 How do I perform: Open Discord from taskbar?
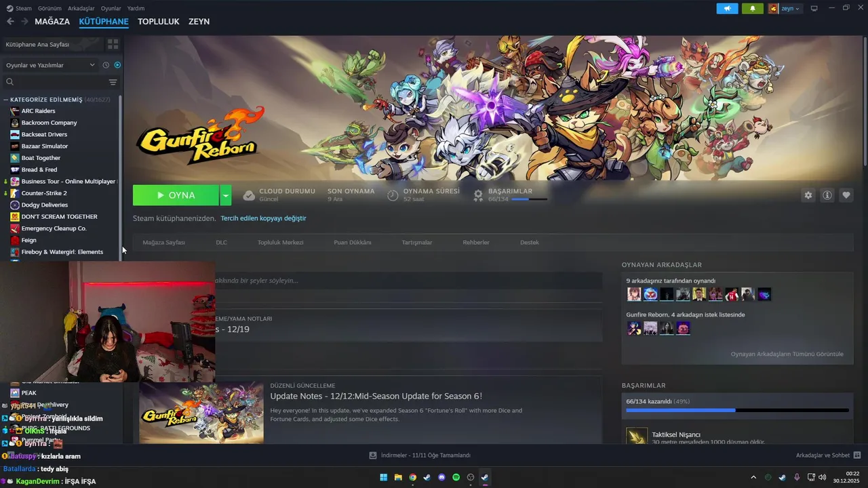(x=441, y=477)
